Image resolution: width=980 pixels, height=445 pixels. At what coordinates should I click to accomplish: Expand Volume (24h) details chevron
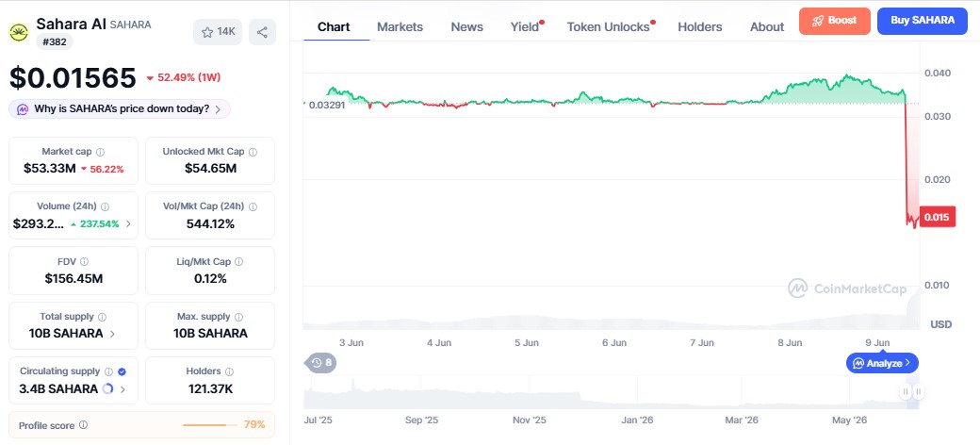[x=129, y=223]
